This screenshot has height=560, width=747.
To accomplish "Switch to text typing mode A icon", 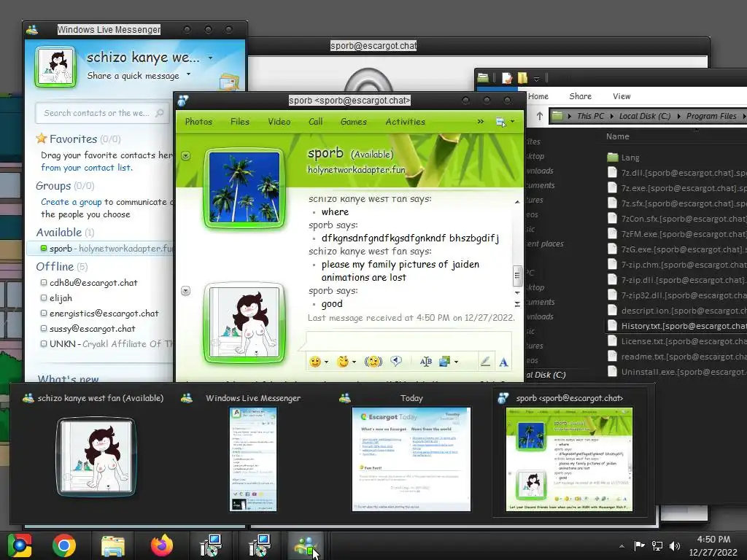I will coord(503,362).
